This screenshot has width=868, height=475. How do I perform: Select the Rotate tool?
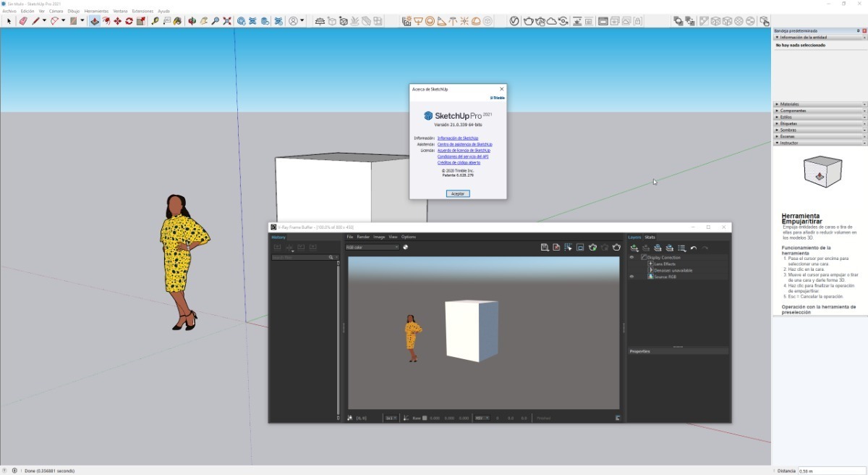point(129,21)
